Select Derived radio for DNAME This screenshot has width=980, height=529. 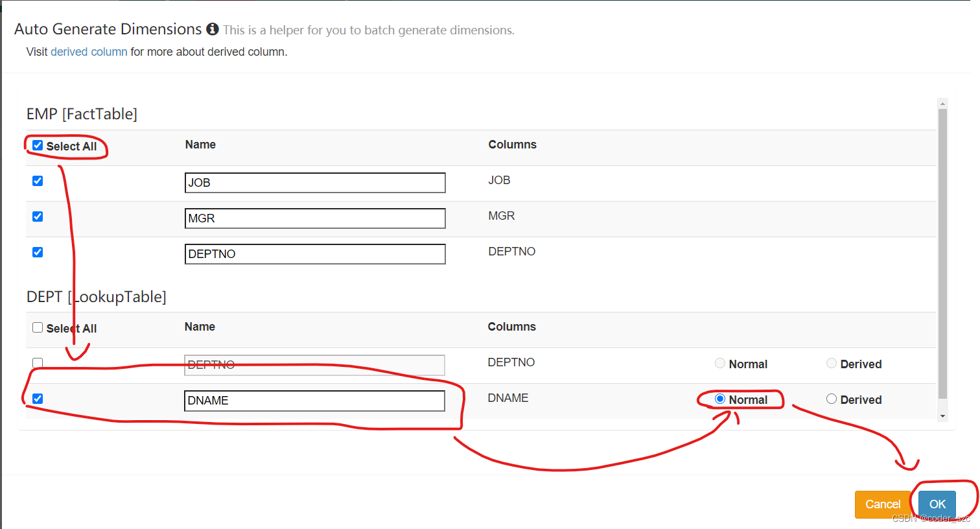(x=832, y=399)
